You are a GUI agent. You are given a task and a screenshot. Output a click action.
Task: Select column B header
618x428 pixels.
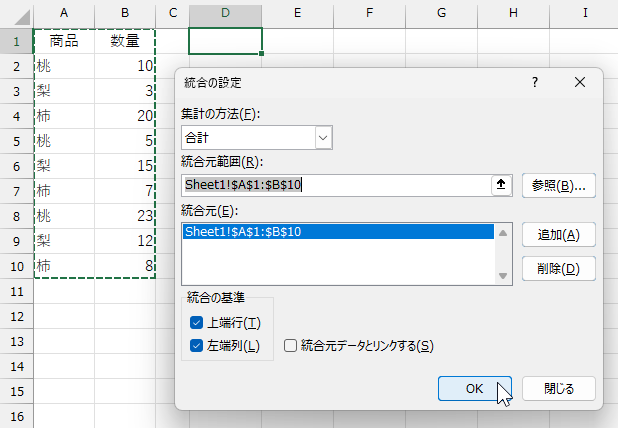pos(125,13)
